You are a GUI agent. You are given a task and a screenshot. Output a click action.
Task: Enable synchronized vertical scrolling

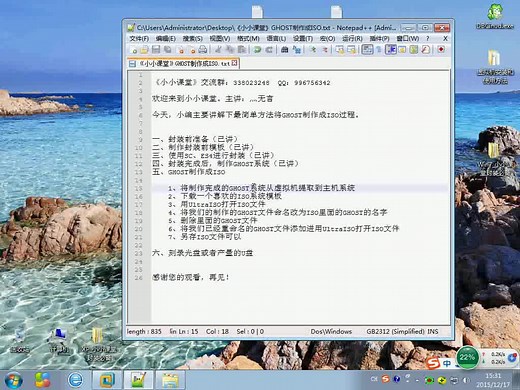(x=340, y=50)
